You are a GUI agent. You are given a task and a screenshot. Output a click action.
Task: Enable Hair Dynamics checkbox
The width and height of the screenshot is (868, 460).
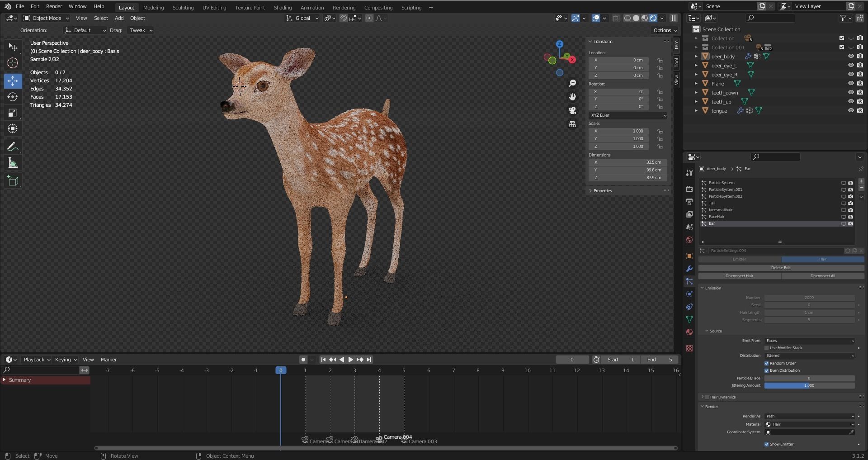[707, 397]
